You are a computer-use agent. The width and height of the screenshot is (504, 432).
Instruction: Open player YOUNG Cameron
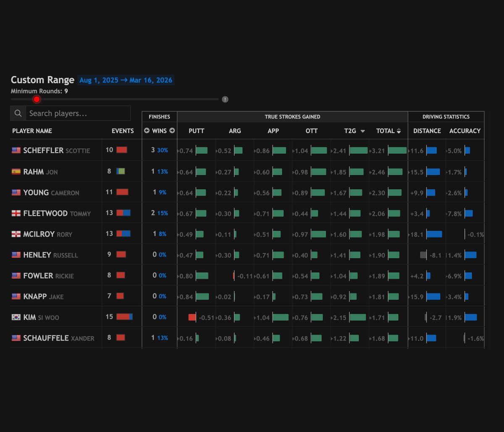tap(51, 192)
